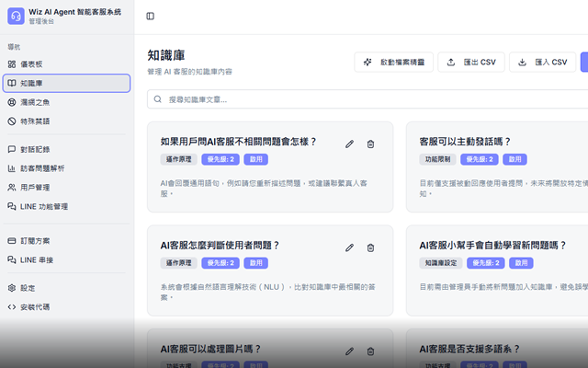Open 設定 in the sidebar

coord(28,288)
